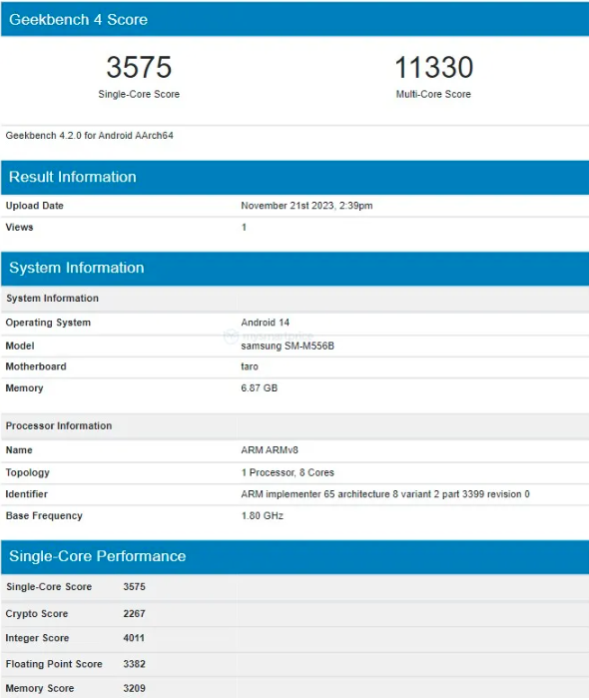Viewport: 589px width, 700px height.
Task: Select the ARM ARMv8 processor name
Action: [x=270, y=450]
